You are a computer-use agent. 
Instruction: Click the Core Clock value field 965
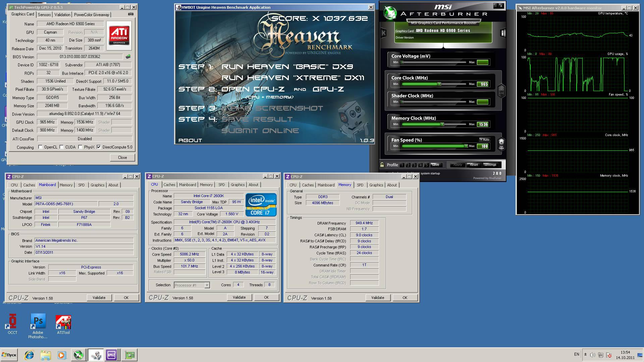[483, 84]
